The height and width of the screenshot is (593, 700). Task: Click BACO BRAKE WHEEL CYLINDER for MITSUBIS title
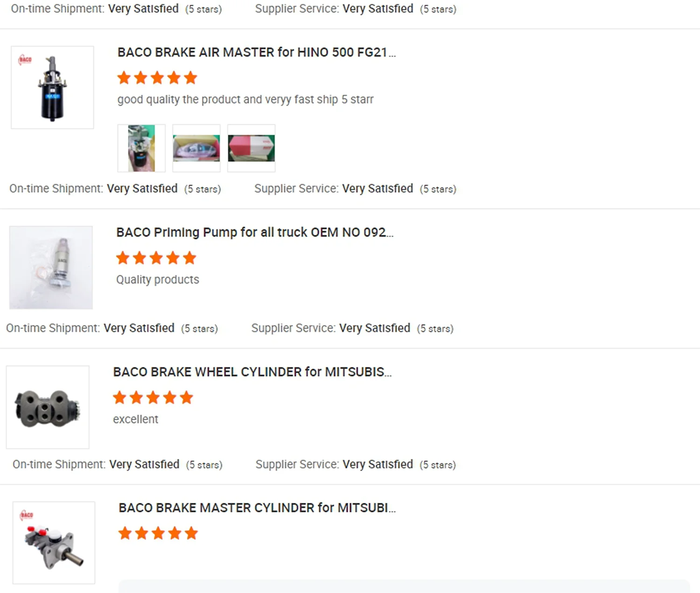[x=252, y=372]
